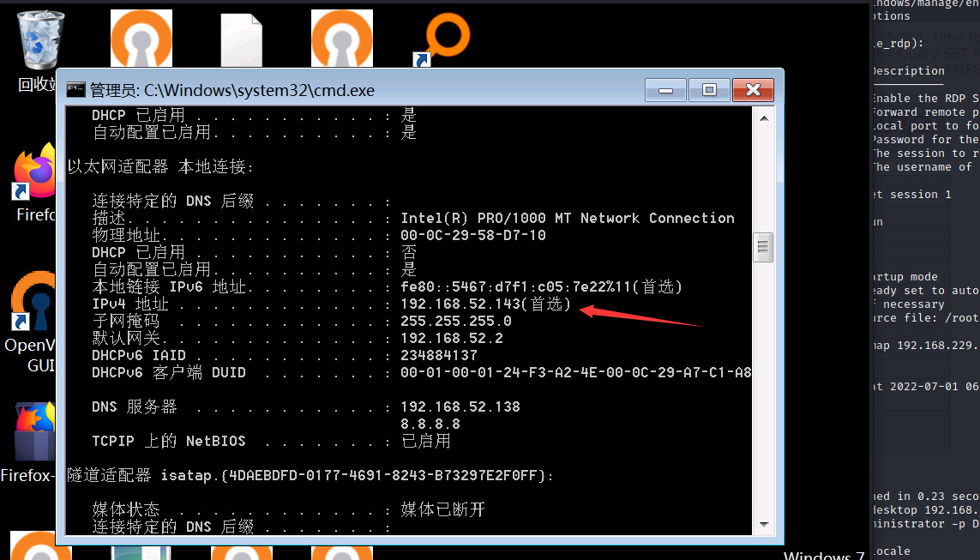980x560 pixels.
Task: Select OpenVPN icon between blank file and magnifier
Action: point(341,39)
